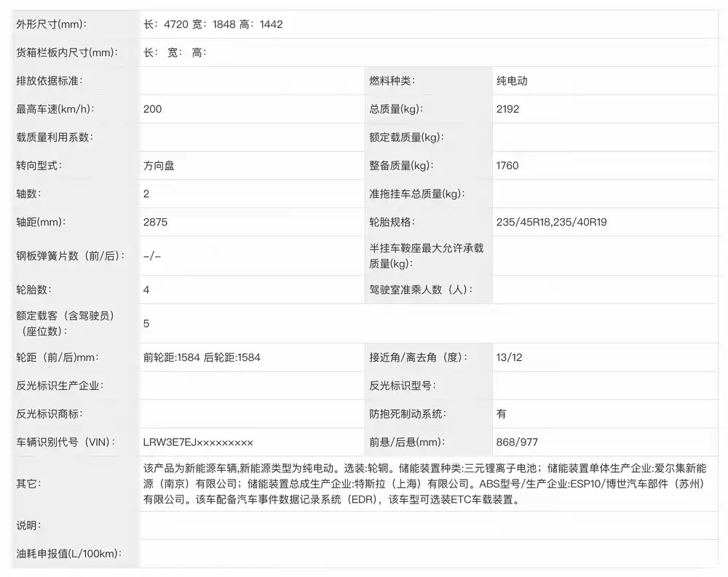This screenshot has width=728, height=577.
Task: Click the label 防抱死制动系统:
Action: (408, 414)
